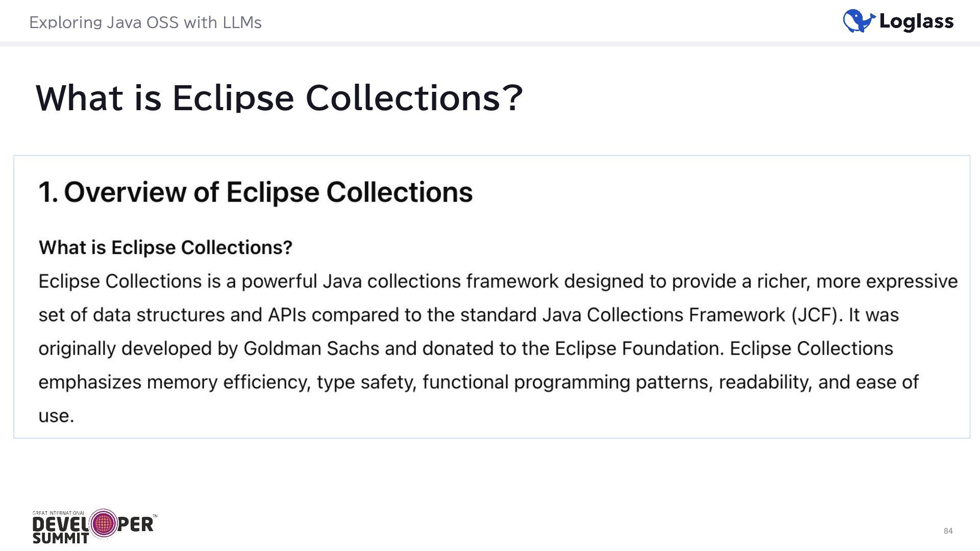Click the Developer Summit globe emblem
Image resolution: width=980 pixels, height=551 pixels.
point(104,523)
